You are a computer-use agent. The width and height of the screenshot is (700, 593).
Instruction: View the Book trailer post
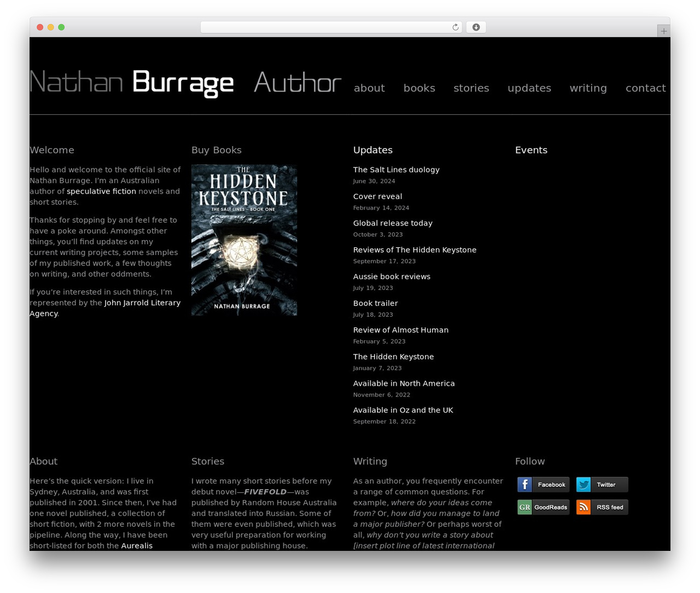click(376, 303)
